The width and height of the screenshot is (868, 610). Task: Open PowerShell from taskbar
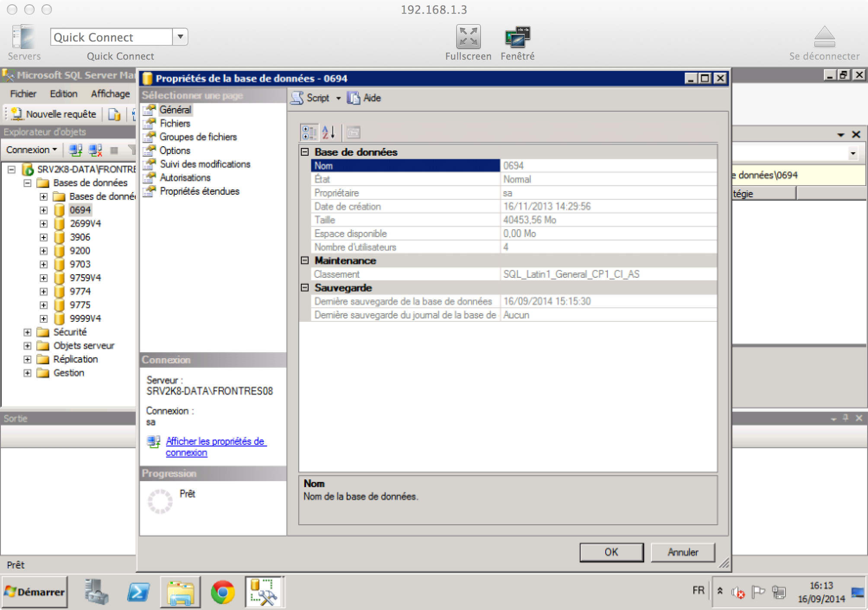138,592
